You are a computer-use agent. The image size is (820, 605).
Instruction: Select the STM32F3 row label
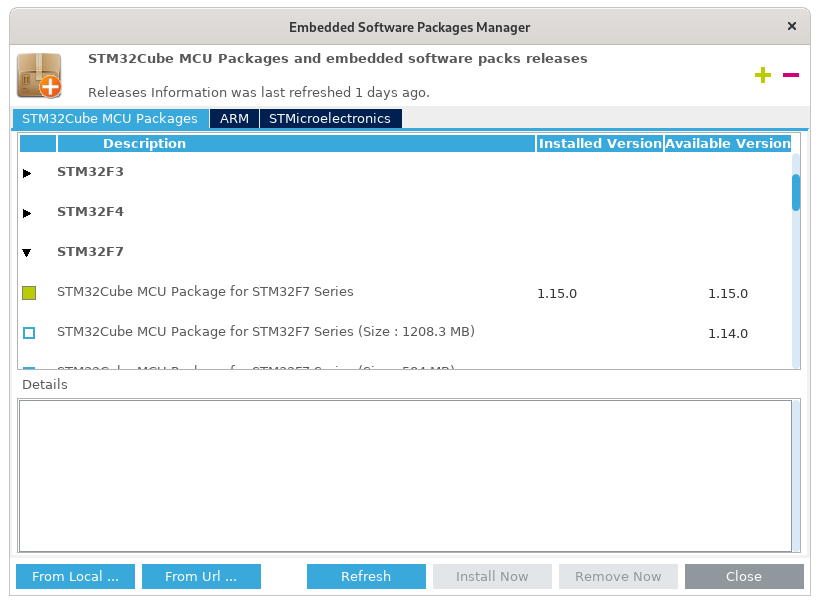pyautogui.click(x=90, y=172)
